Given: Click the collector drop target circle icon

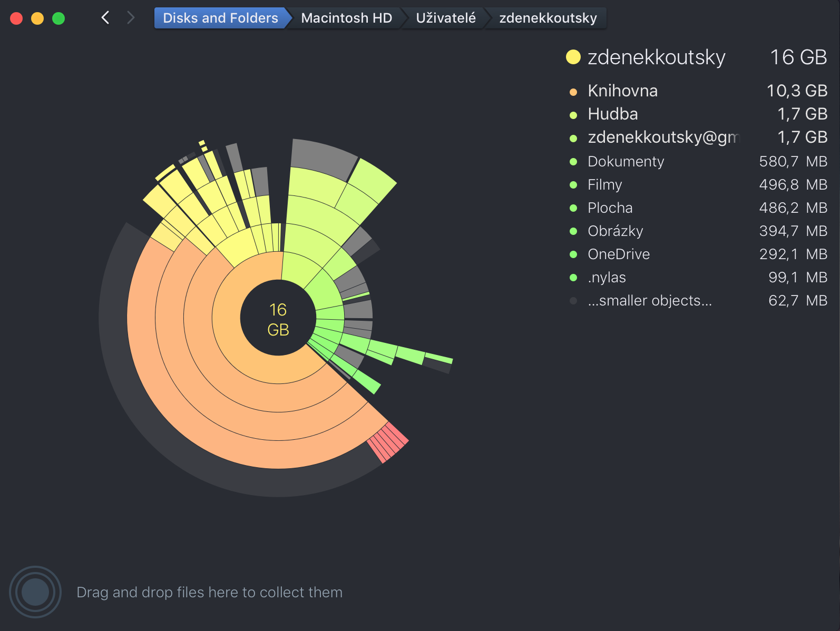Looking at the screenshot, I should click(35, 592).
